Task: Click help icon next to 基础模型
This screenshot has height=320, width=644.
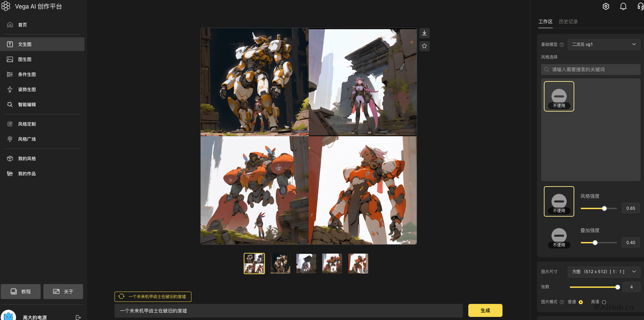Action: coord(562,44)
